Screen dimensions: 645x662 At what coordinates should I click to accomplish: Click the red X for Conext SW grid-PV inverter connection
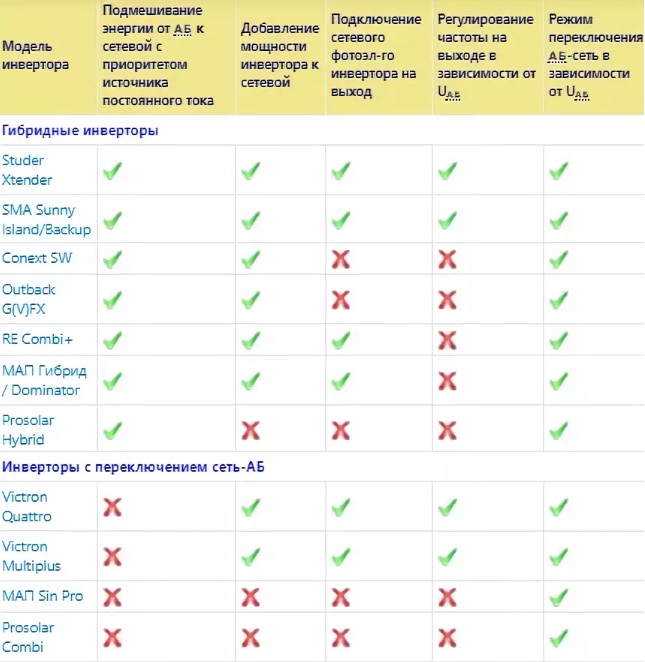pos(341,259)
